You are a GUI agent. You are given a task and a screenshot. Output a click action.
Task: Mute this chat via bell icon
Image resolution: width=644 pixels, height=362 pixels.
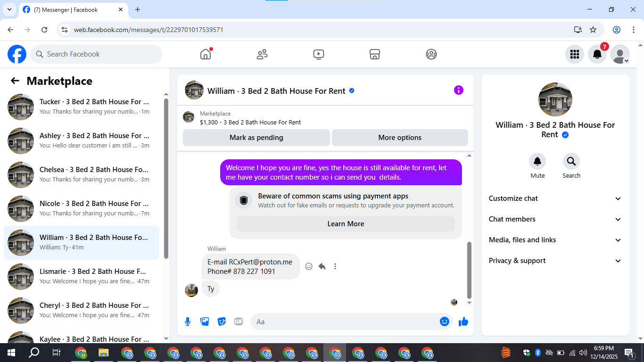click(537, 162)
